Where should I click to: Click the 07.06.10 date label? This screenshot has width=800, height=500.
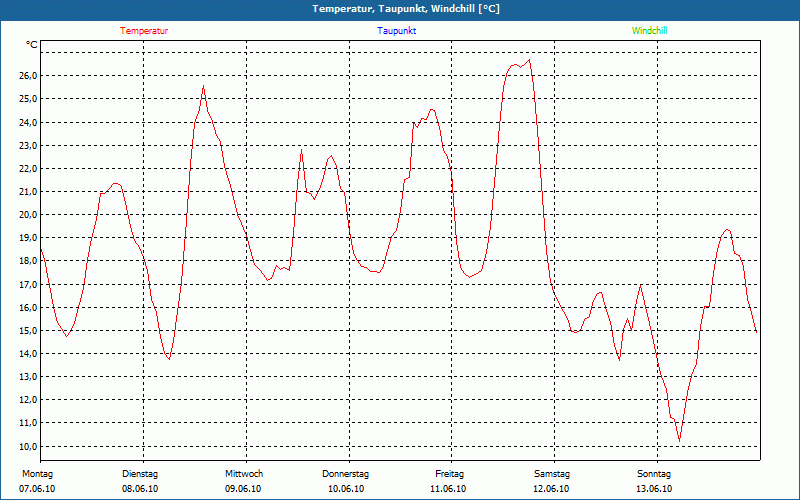37,489
